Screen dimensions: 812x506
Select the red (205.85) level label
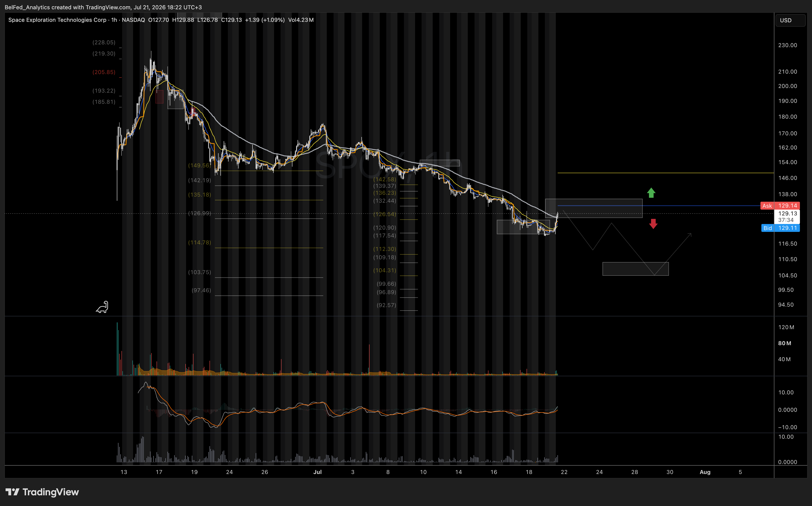pos(104,72)
